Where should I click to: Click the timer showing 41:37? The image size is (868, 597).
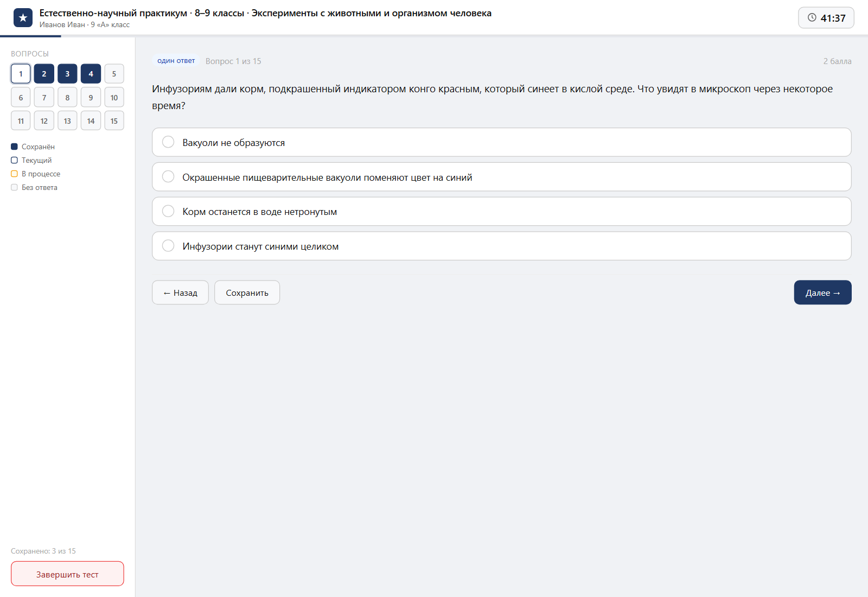pos(826,18)
